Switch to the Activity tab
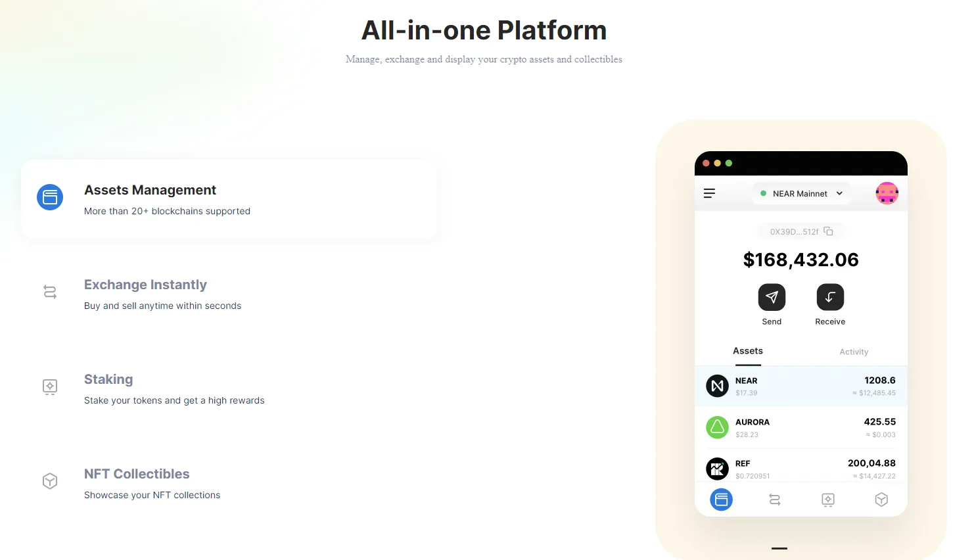The image size is (974, 560). [x=854, y=352]
